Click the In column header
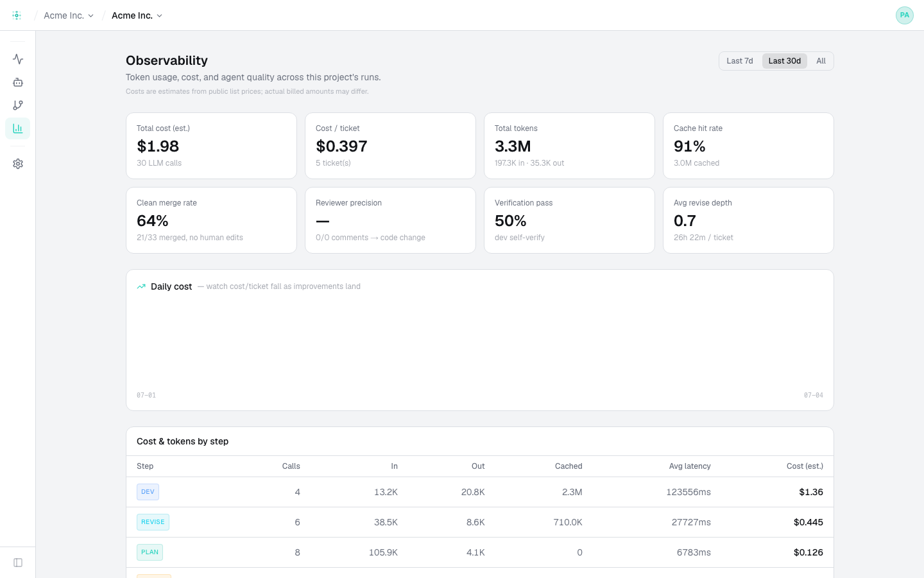Screen dimensions: 924x578 (394, 466)
